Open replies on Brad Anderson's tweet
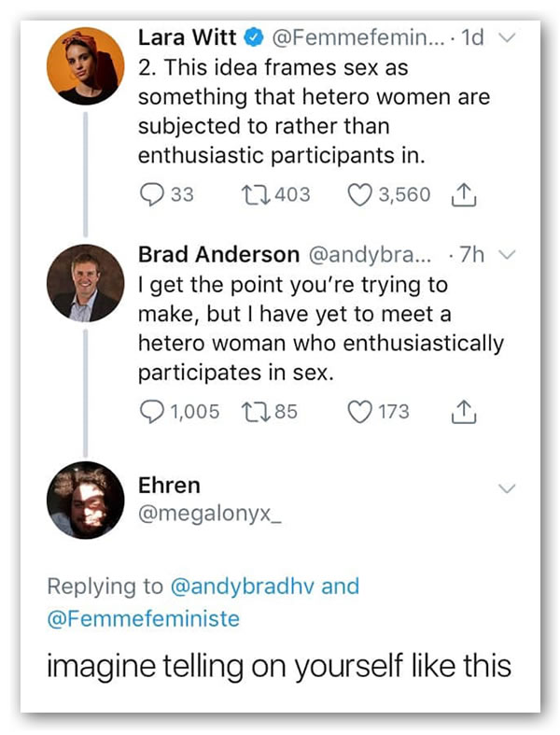This screenshot has width=560, height=735. [151, 412]
